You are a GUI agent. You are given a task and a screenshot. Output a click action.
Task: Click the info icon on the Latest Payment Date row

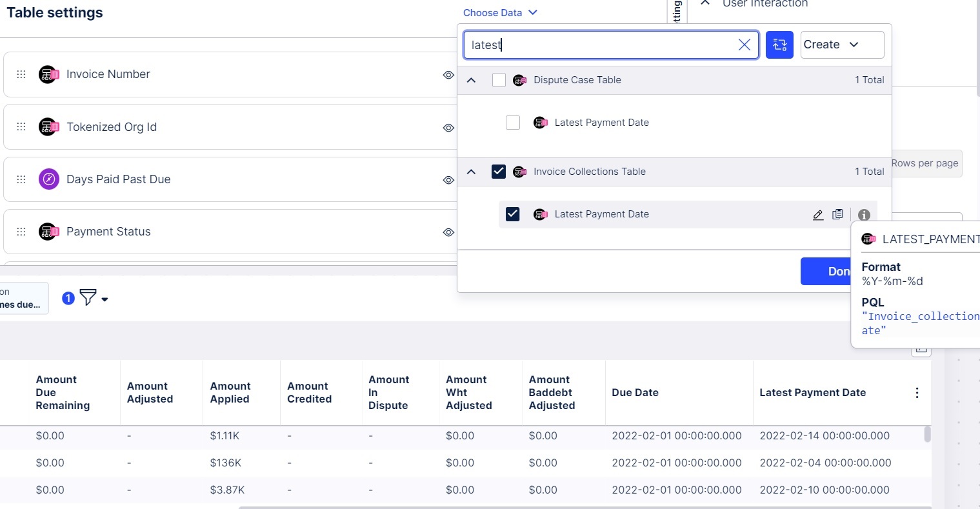point(864,215)
